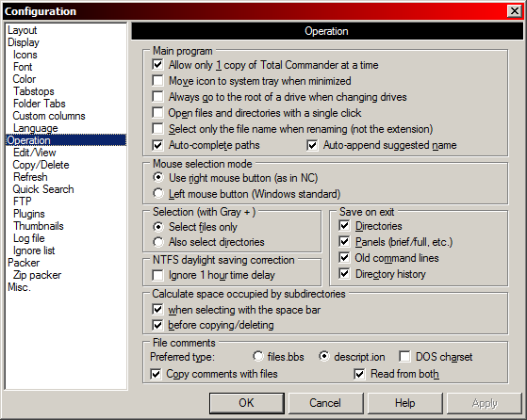The height and width of the screenshot is (420, 527).
Task: Click the OK button
Action: tap(246, 403)
